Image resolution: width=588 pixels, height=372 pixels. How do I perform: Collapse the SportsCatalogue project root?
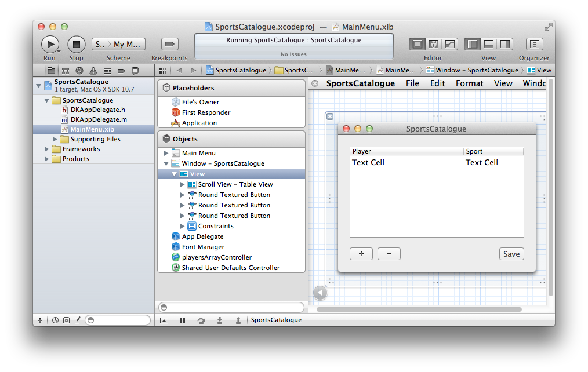[39, 86]
